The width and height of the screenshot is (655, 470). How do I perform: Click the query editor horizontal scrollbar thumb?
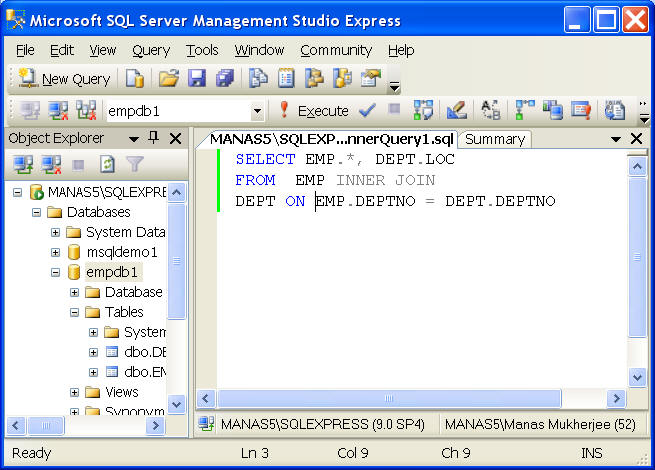coord(389,398)
